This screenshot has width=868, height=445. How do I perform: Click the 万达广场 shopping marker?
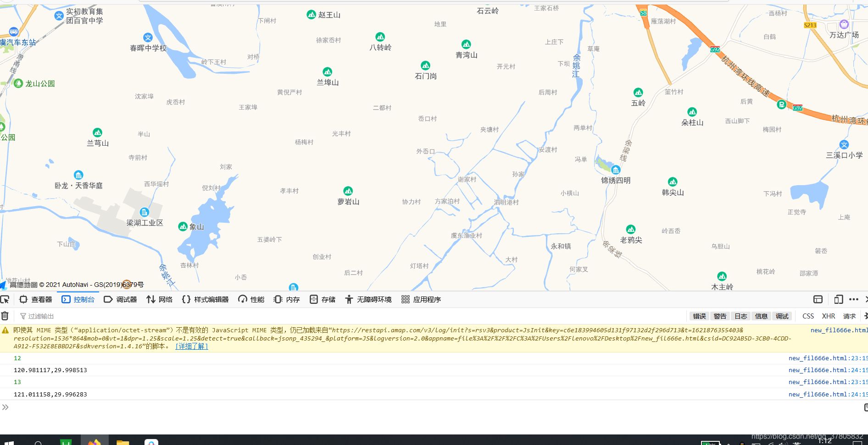point(844,24)
